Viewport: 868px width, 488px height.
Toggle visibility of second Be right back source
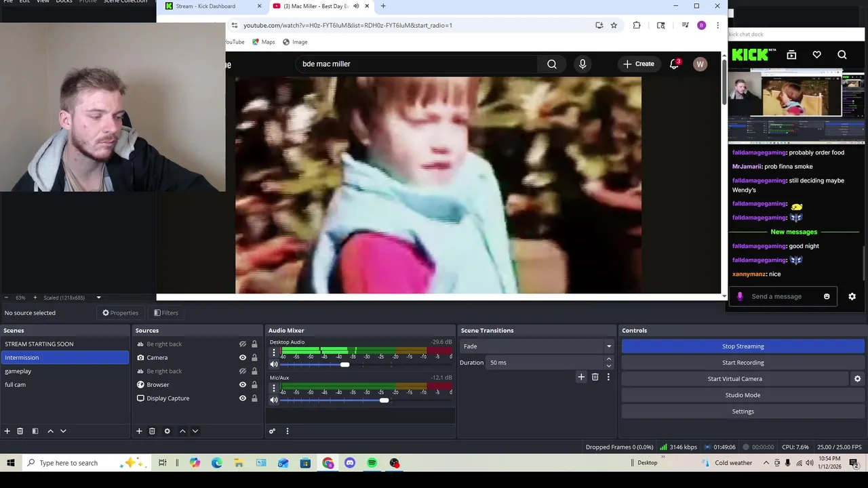[242, 371]
